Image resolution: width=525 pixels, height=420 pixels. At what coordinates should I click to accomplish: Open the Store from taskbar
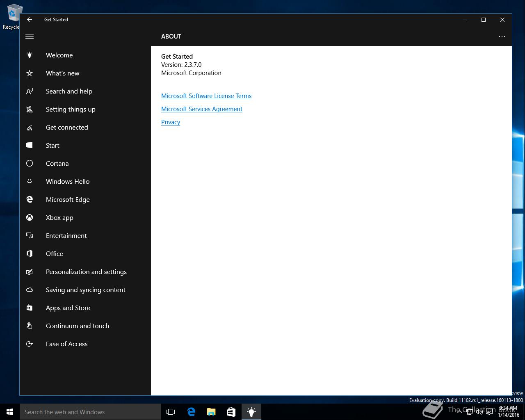pos(231,412)
